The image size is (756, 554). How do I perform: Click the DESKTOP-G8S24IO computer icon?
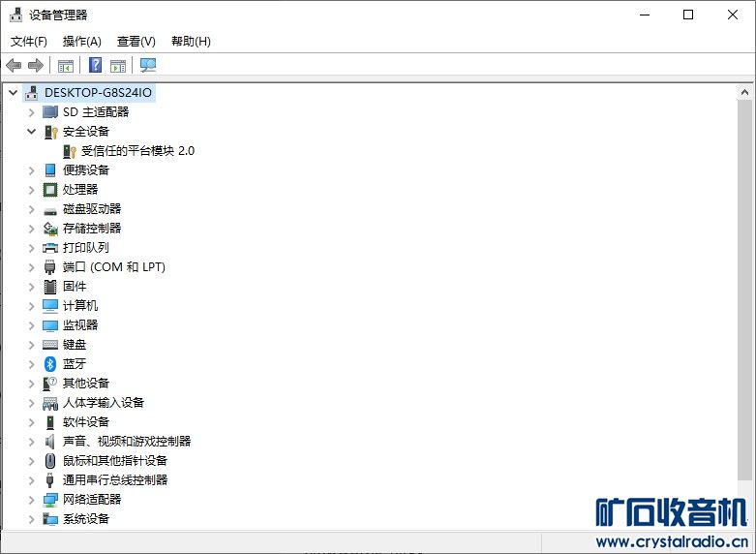click(x=32, y=93)
